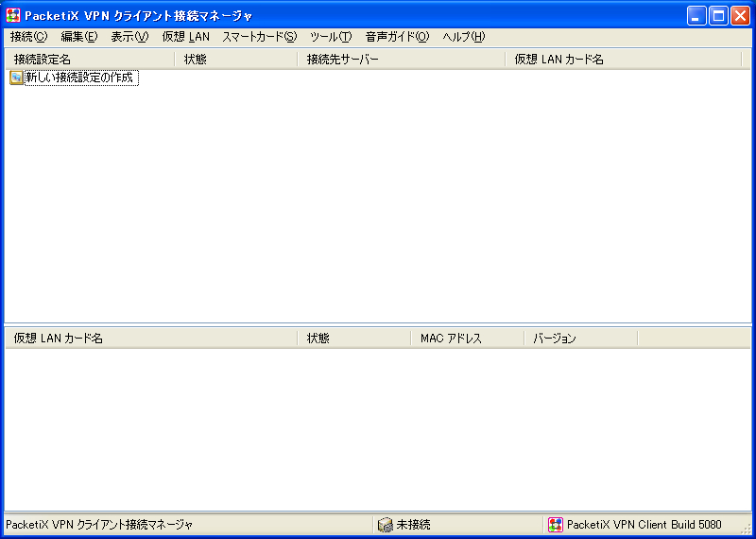Maximize the PacketiX VPN window

pyautogui.click(x=718, y=16)
